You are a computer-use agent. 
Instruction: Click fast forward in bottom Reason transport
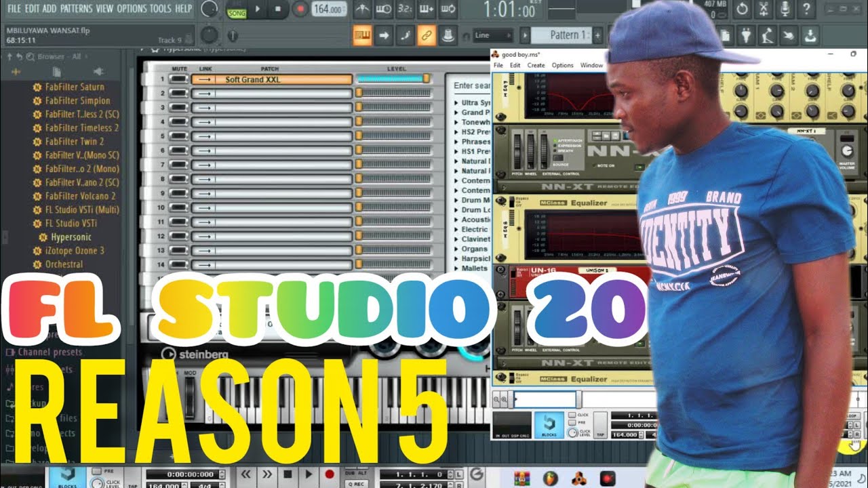[x=267, y=474]
